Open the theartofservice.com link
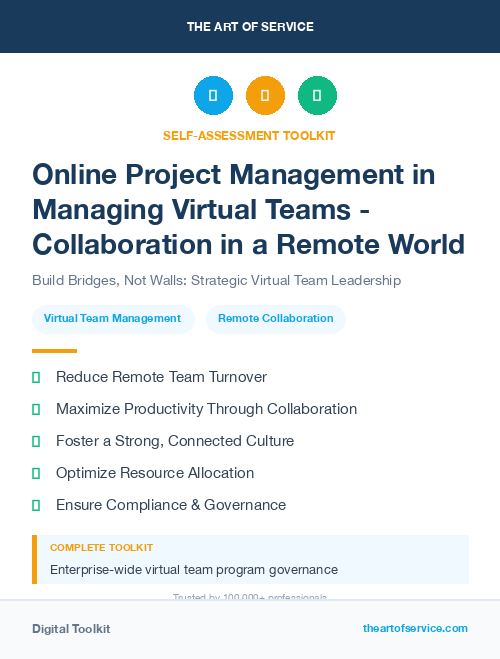The image size is (500, 659). click(x=415, y=628)
